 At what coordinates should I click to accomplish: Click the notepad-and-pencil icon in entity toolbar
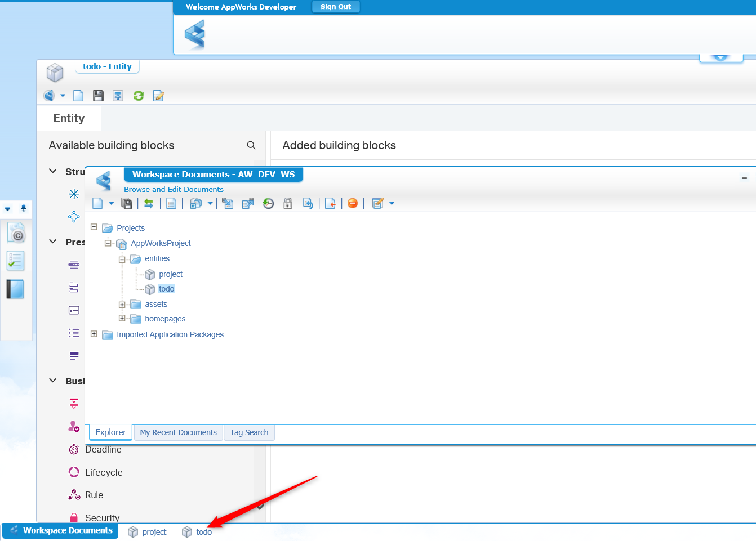pos(159,96)
